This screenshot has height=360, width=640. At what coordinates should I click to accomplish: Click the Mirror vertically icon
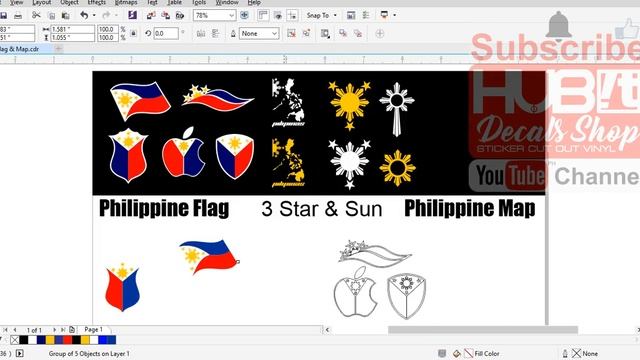pyautogui.click(x=215, y=33)
